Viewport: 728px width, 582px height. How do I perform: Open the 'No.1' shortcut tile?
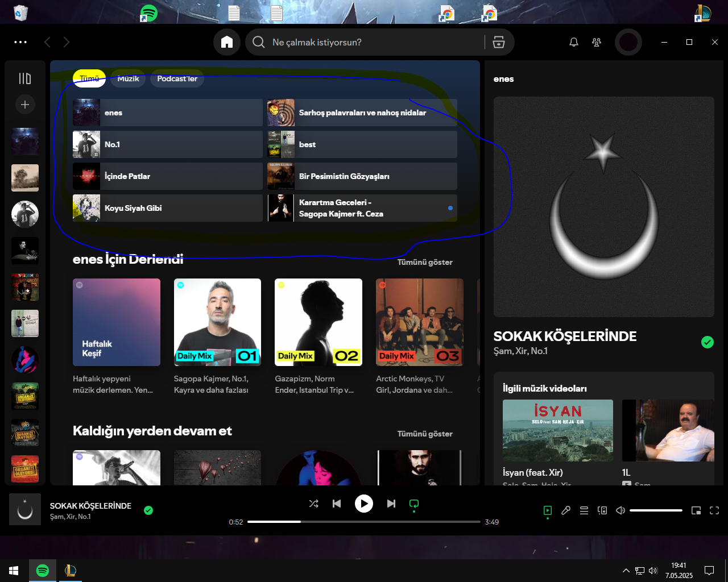pos(168,144)
